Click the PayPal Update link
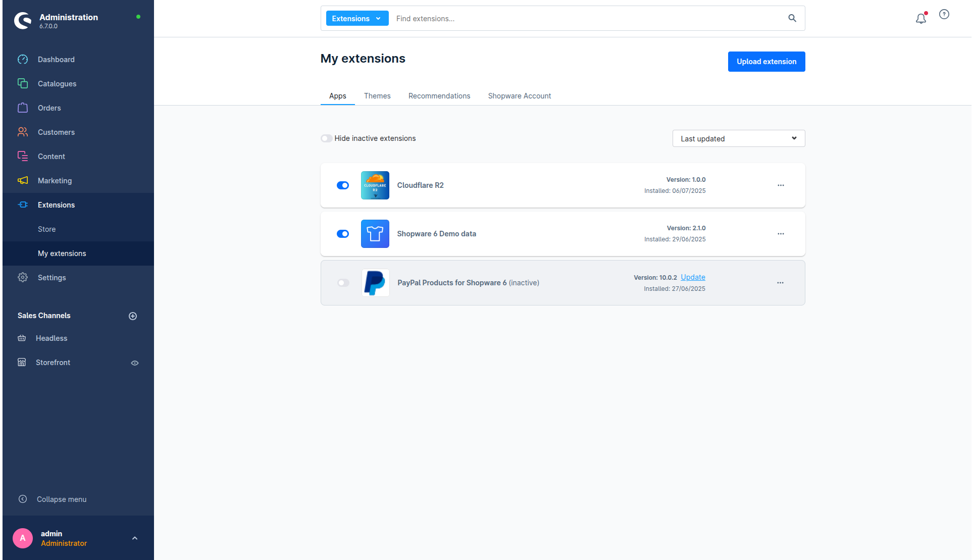972x560 pixels. tap(693, 277)
